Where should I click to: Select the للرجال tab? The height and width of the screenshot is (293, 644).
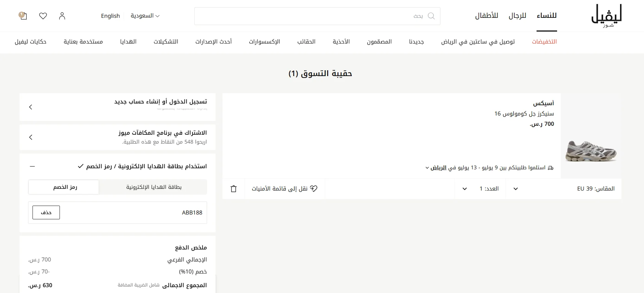[517, 16]
